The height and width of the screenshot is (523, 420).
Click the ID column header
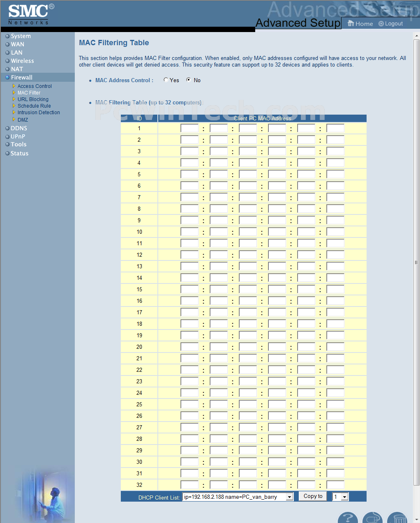(x=139, y=118)
